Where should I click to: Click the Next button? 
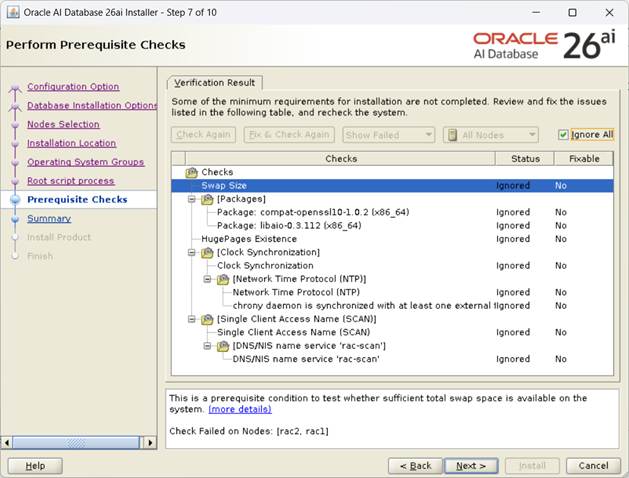pyautogui.click(x=471, y=466)
